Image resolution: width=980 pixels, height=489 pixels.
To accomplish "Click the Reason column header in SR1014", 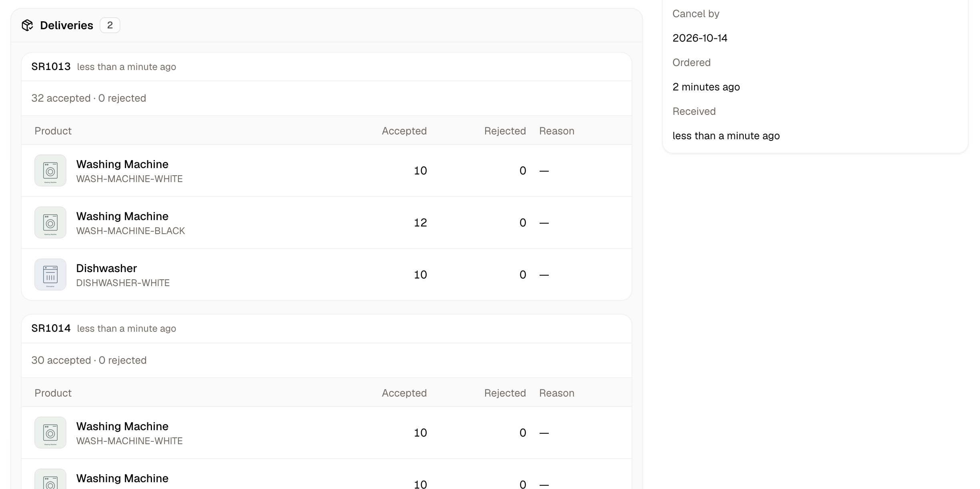I will 556,393.
